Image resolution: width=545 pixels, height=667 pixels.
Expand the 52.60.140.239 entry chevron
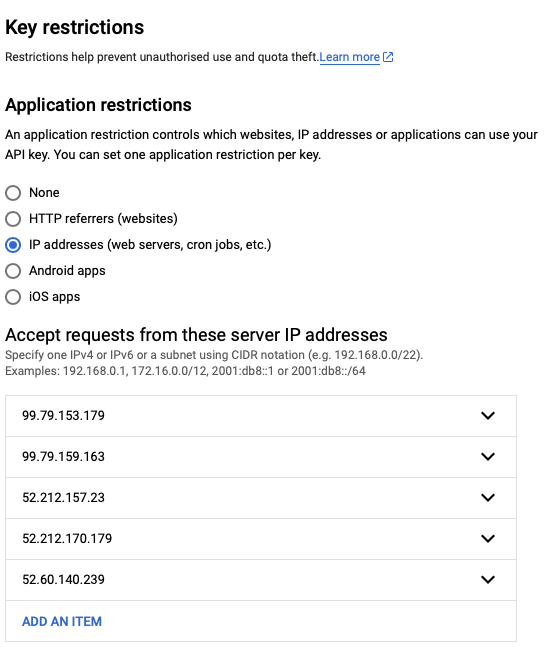(488, 579)
